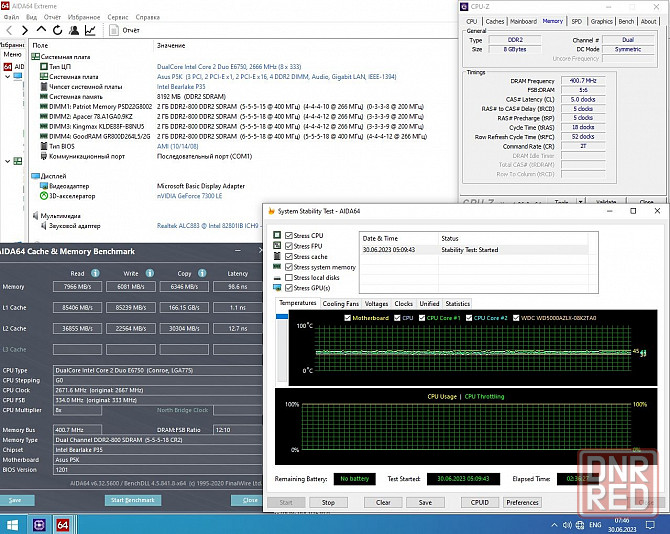
Task: Click the Memory Read 7966 MB/s field
Action: pyautogui.click(x=77, y=287)
